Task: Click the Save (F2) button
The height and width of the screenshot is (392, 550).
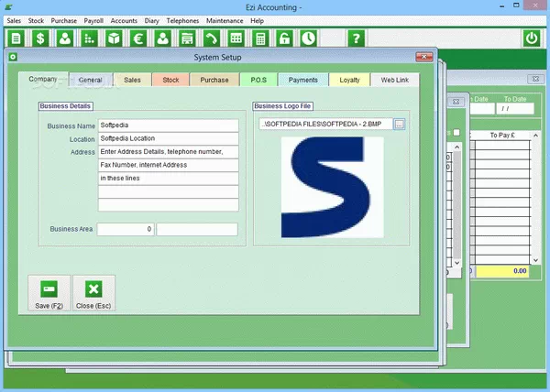Action: point(49,293)
